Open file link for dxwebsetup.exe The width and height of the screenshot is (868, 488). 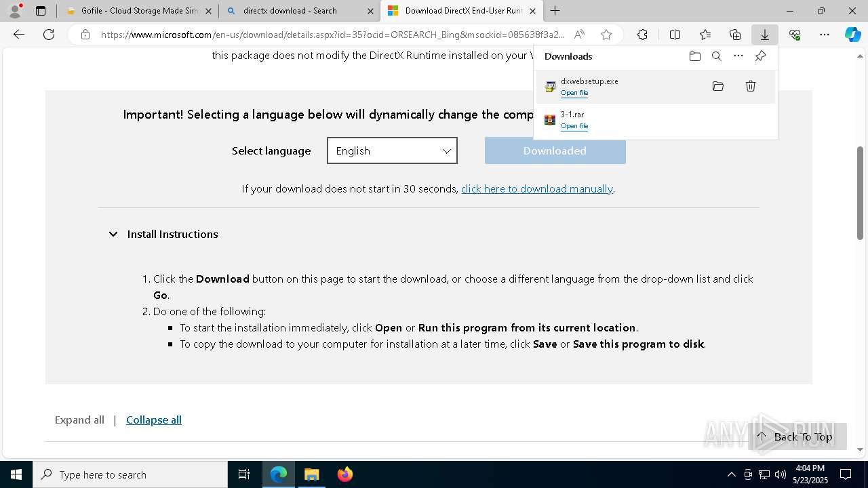tap(574, 93)
